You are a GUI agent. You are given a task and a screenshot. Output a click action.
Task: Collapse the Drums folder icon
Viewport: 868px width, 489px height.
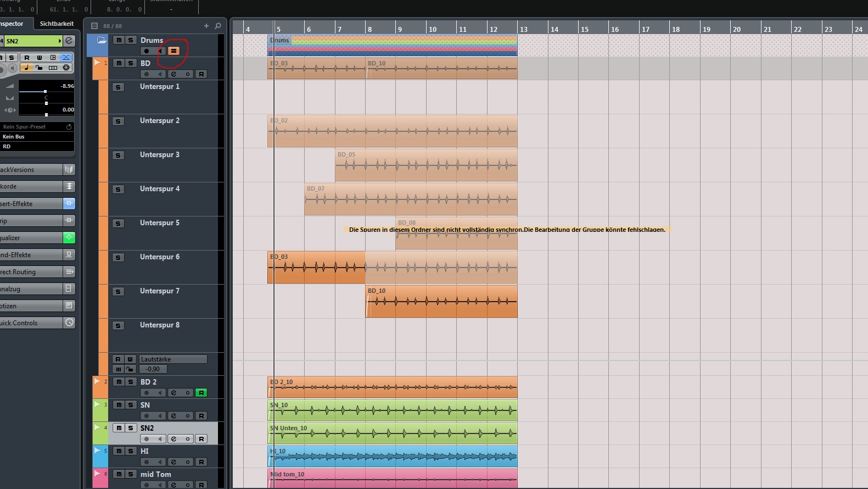pyautogui.click(x=102, y=40)
